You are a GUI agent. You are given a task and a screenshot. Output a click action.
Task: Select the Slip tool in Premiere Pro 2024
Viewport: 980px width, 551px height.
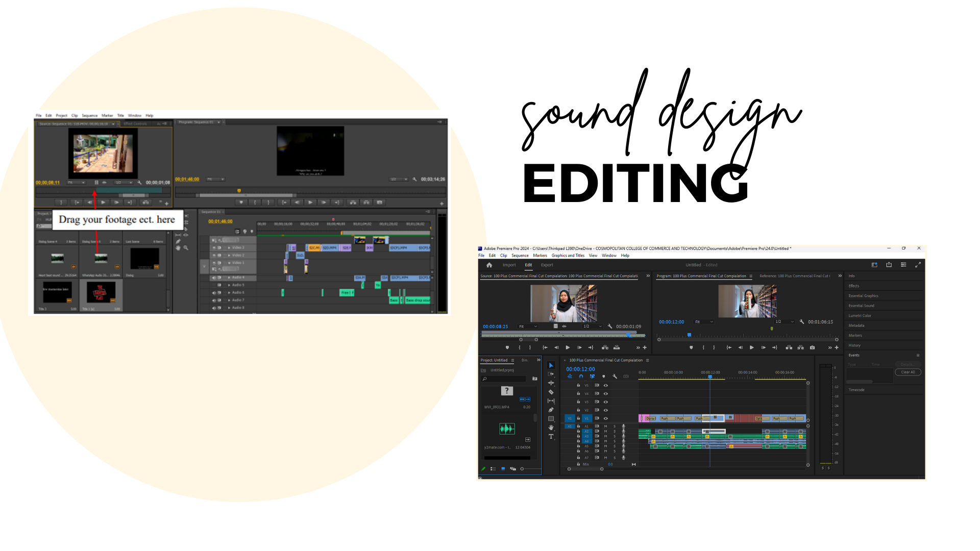551,401
